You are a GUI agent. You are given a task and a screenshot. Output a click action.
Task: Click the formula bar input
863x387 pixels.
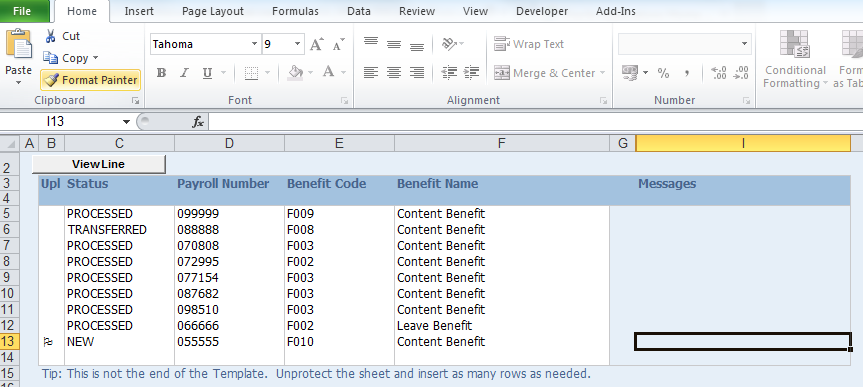(x=536, y=122)
